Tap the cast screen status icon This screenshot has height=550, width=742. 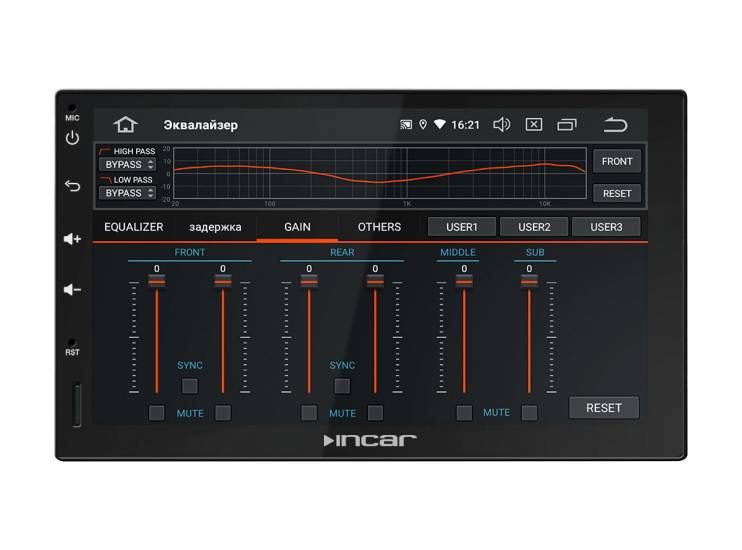pyautogui.click(x=406, y=124)
